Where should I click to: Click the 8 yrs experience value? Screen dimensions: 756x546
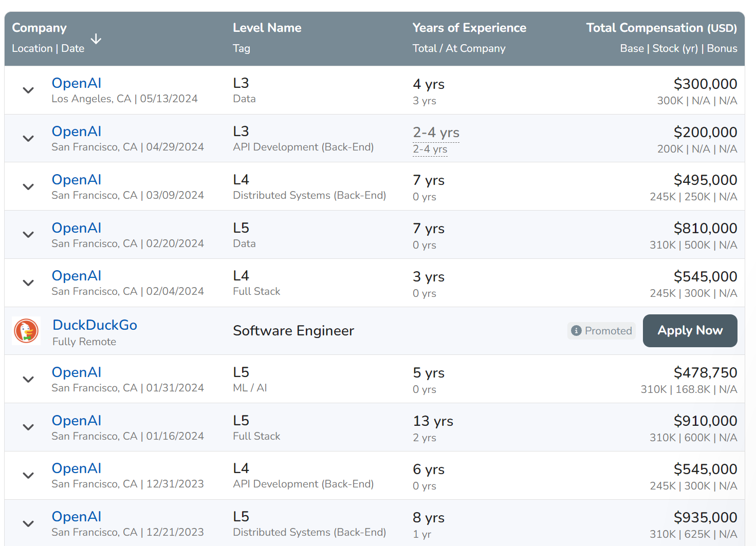click(x=429, y=518)
